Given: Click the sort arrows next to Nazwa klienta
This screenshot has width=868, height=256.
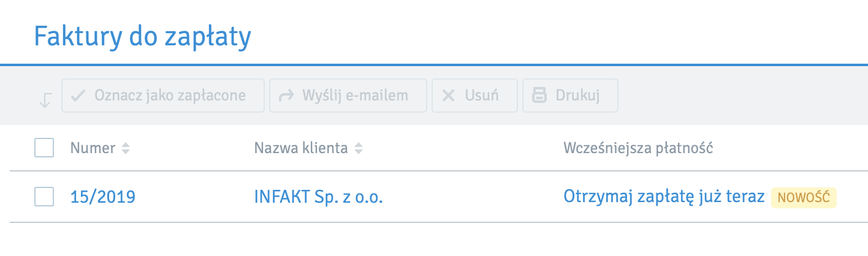Looking at the screenshot, I should pos(359,148).
